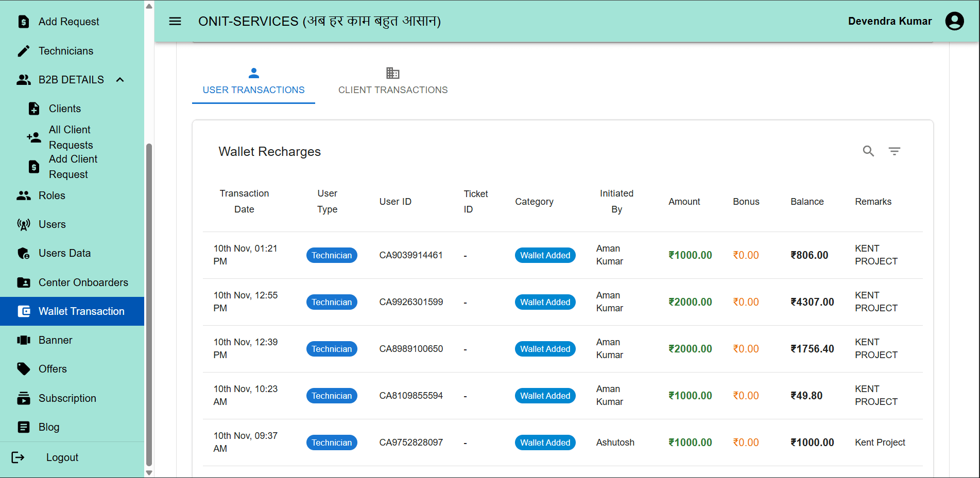The image size is (980, 478).
Task: Click the user account avatar icon
Action: pyautogui.click(x=954, y=21)
